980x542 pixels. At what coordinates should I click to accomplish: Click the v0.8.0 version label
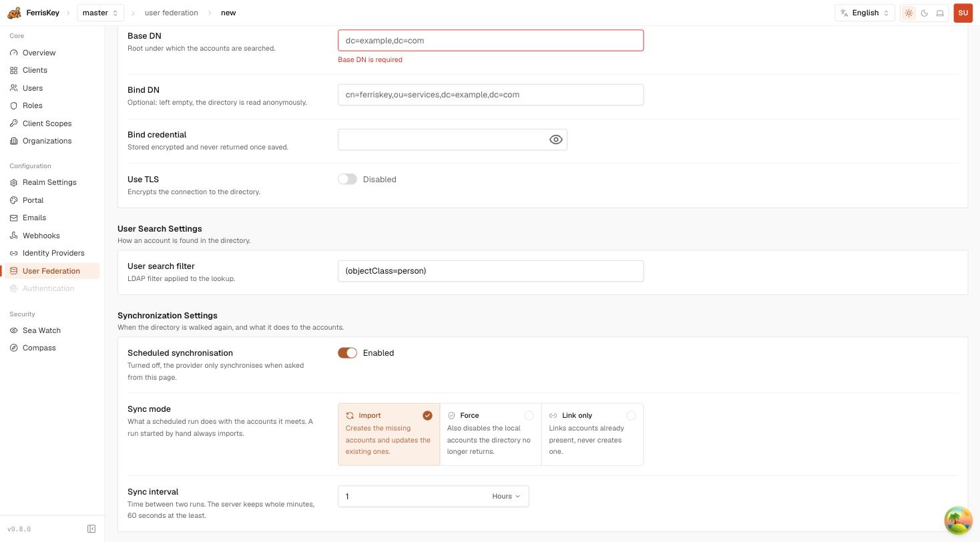click(19, 529)
